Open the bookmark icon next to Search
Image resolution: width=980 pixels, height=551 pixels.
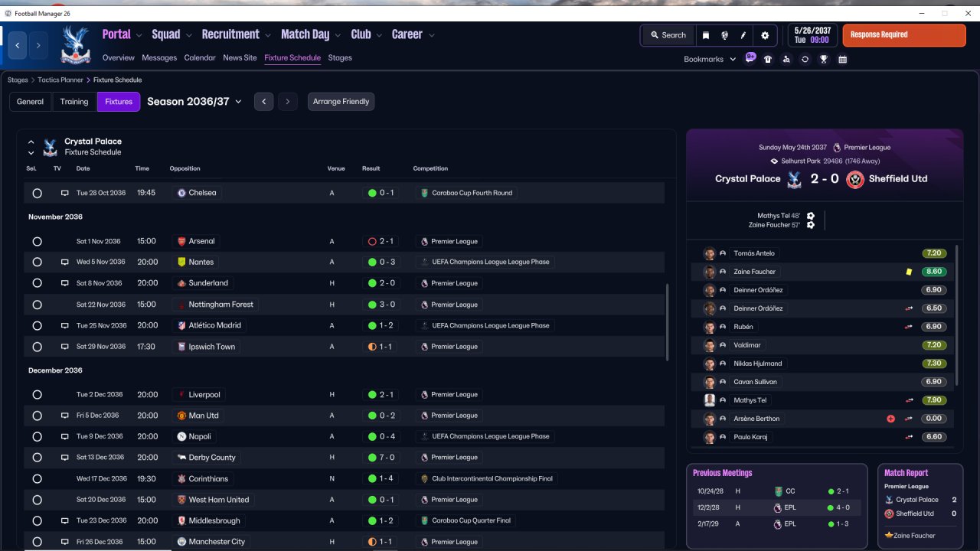click(705, 35)
